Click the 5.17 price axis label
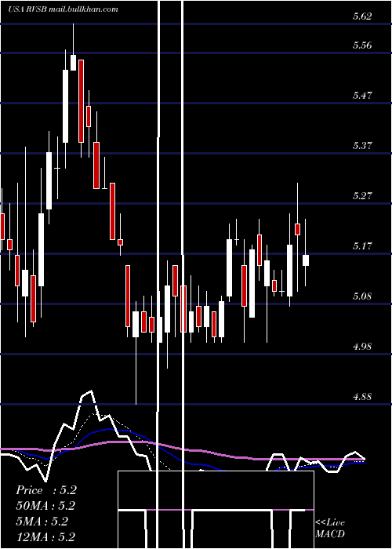This screenshot has height=549, width=392. point(362,246)
